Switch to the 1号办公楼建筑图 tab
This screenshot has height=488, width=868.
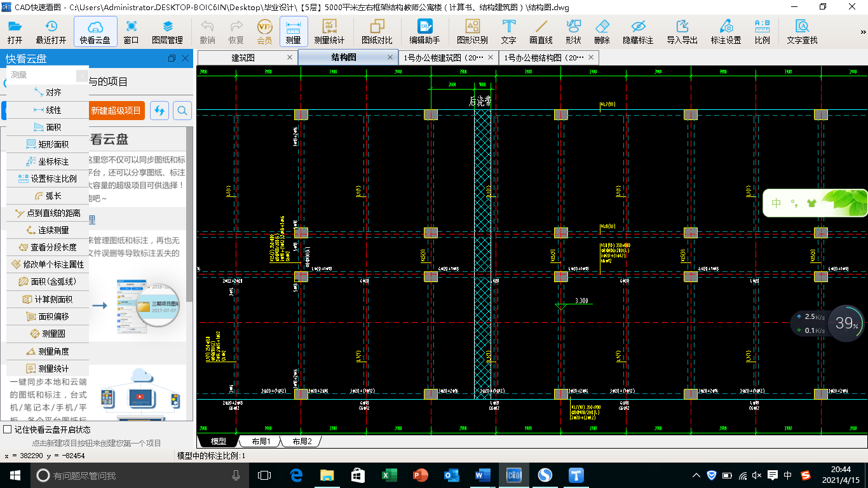coord(444,57)
